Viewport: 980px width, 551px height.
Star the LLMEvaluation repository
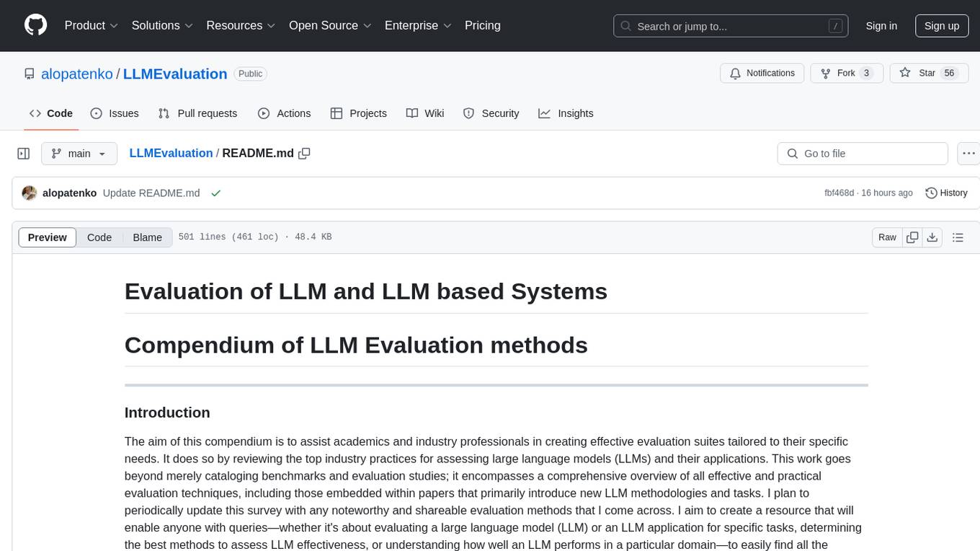pyautogui.click(x=930, y=74)
